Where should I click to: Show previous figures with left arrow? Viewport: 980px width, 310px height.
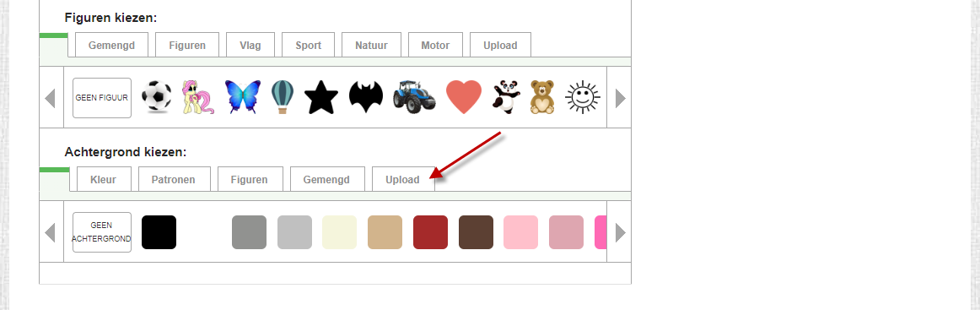point(51,98)
